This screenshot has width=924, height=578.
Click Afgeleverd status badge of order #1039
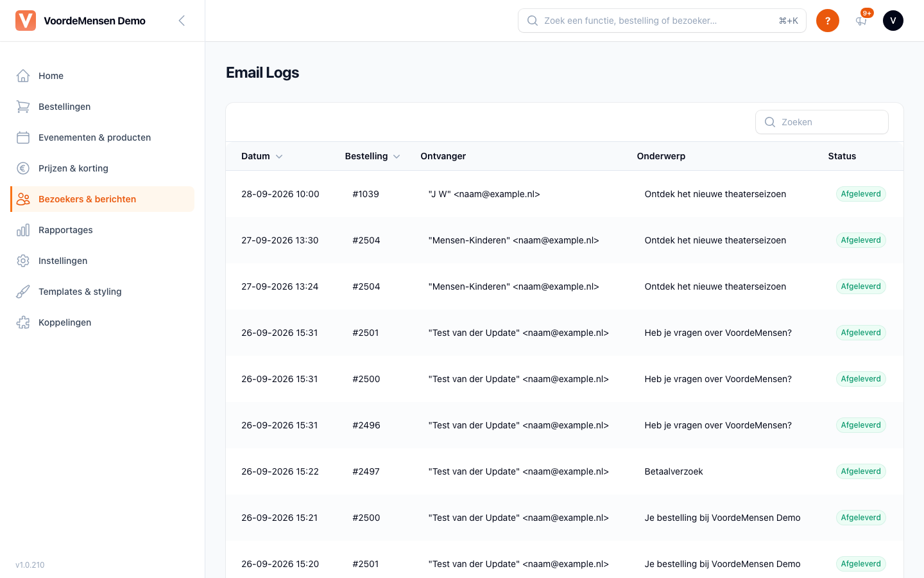click(861, 194)
